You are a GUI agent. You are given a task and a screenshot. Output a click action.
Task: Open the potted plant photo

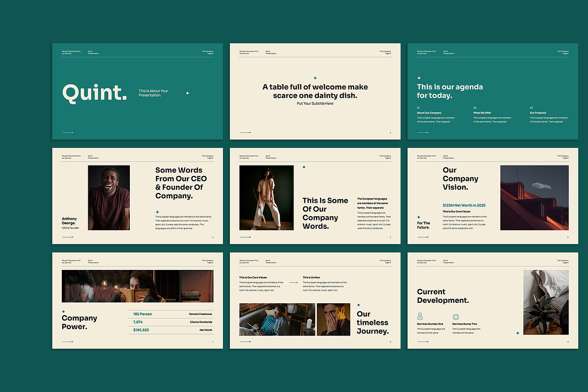[x=546, y=302]
